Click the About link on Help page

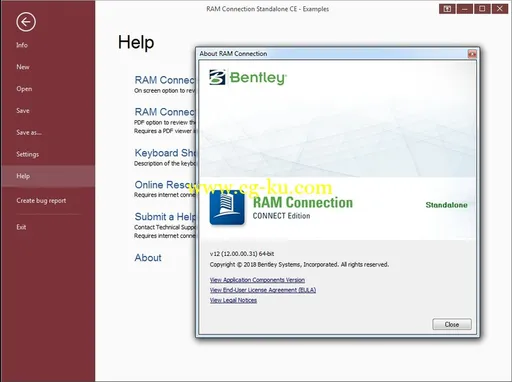[x=148, y=258]
